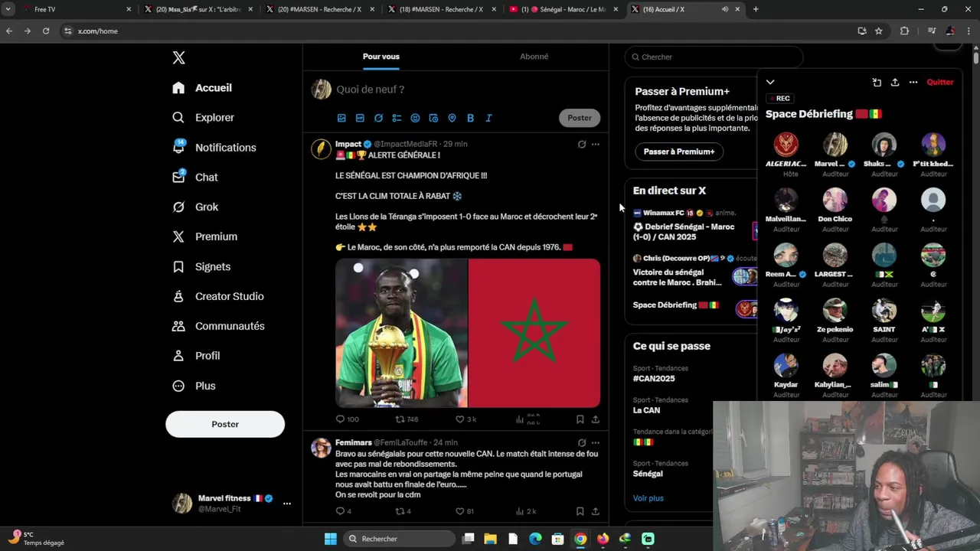
Task: Open the emoji picker in composer
Action: (x=415, y=118)
